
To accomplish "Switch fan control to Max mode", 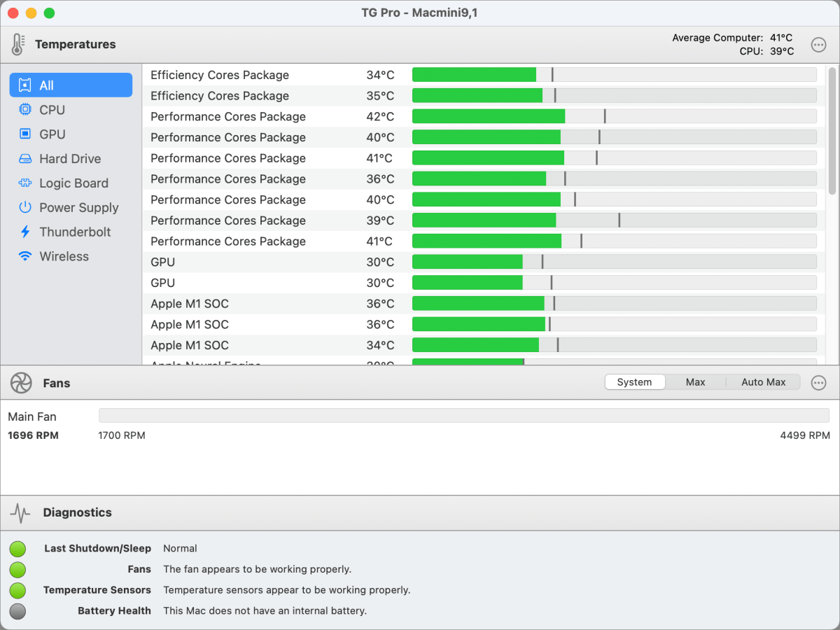I will (x=695, y=381).
